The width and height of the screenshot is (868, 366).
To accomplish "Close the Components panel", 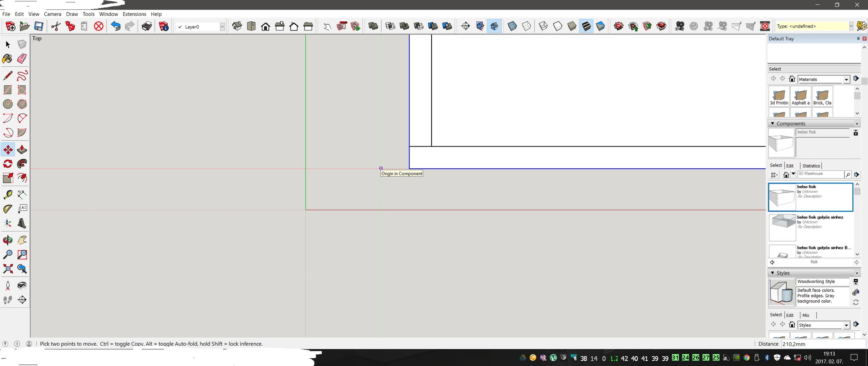I will [x=857, y=124].
